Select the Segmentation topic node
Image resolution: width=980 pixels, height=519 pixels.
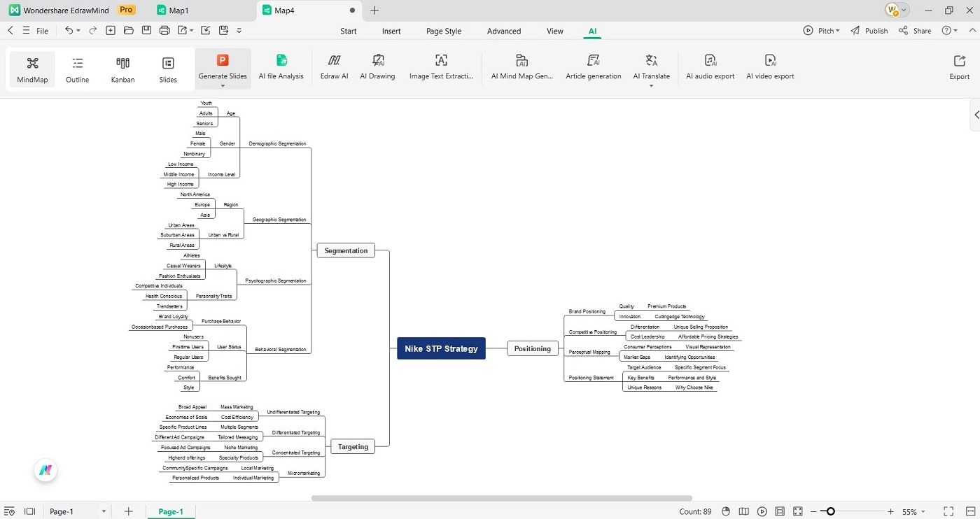[346, 250]
